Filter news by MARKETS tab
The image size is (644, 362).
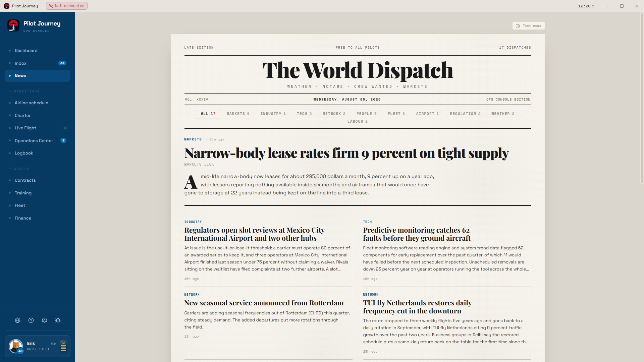click(238, 114)
